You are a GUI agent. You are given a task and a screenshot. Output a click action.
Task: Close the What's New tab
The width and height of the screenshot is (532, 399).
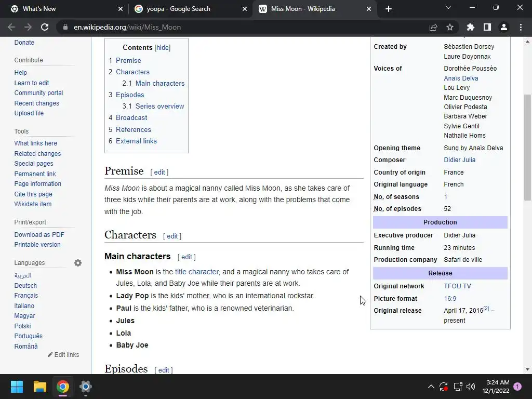121,9
